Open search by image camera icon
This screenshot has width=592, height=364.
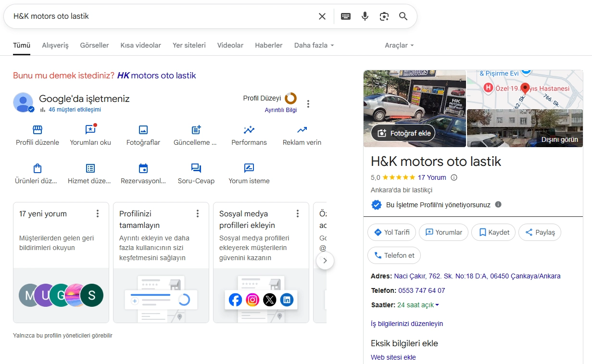(x=384, y=16)
